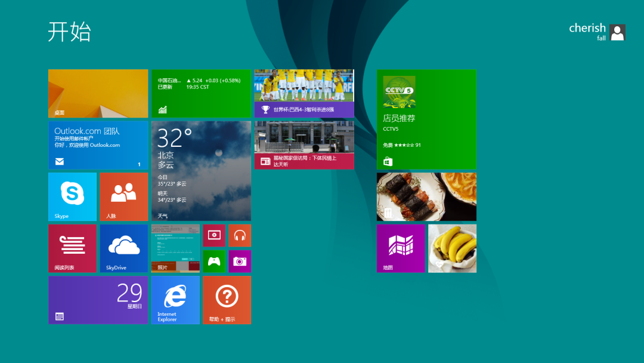
Task: Open the Finance stock tile
Action: tap(202, 93)
